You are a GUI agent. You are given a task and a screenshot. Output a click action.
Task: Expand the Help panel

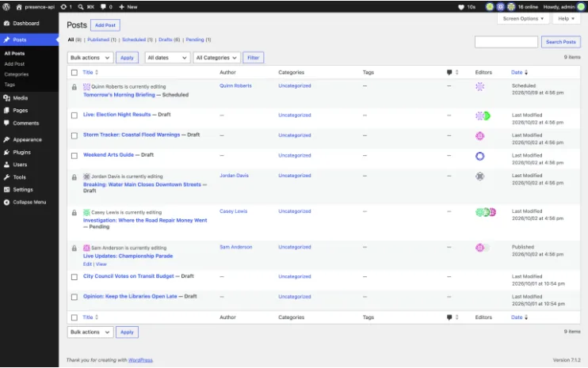566,18
